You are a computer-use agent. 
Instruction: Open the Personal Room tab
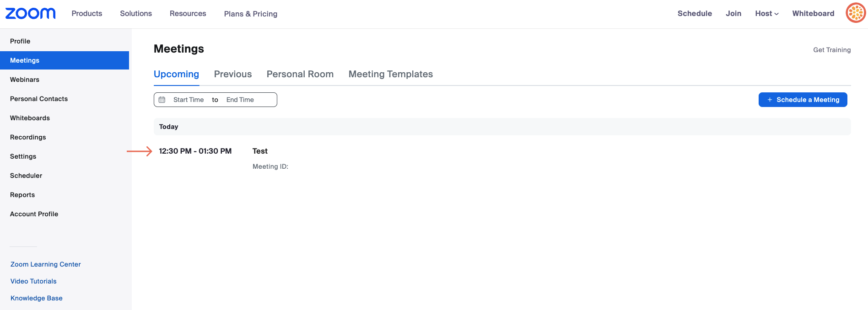tap(300, 74)
